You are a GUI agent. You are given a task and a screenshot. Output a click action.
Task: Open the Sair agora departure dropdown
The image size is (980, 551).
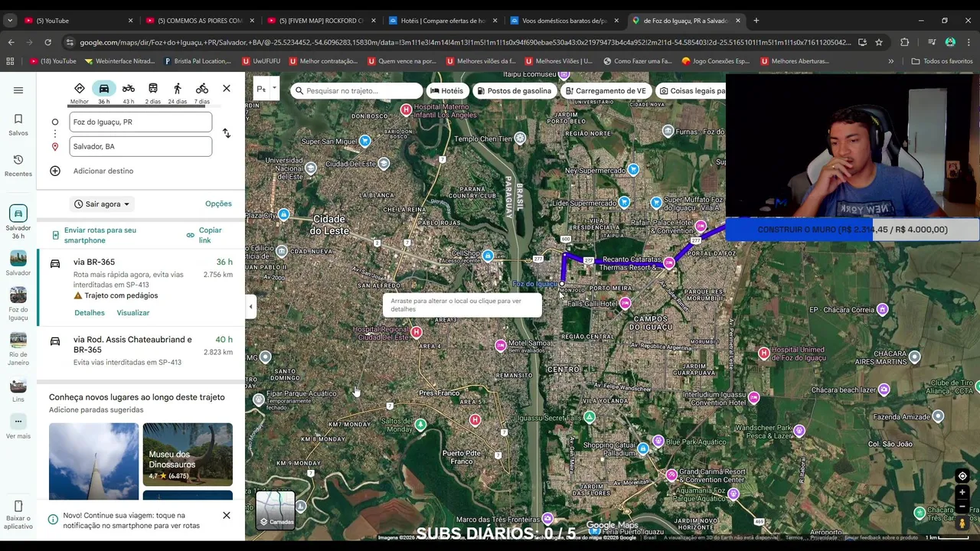point(102,204)
